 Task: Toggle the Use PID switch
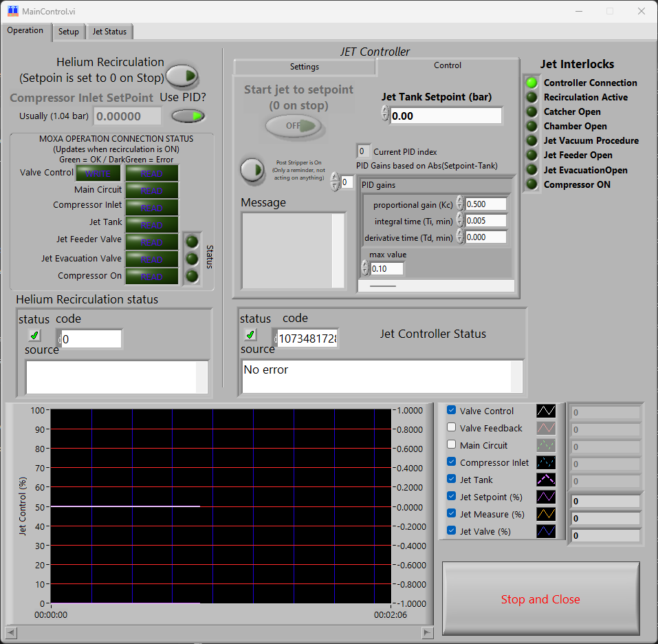click(188, 116)
